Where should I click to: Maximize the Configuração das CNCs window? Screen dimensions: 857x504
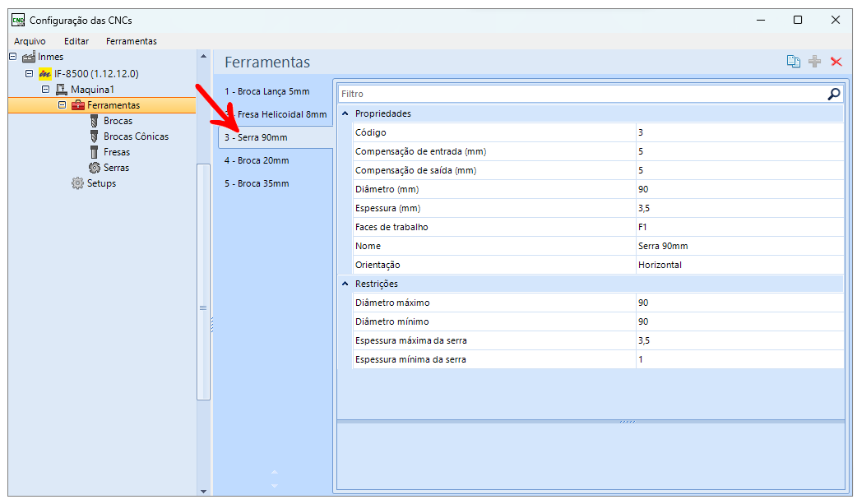click(x=798, y=21)
